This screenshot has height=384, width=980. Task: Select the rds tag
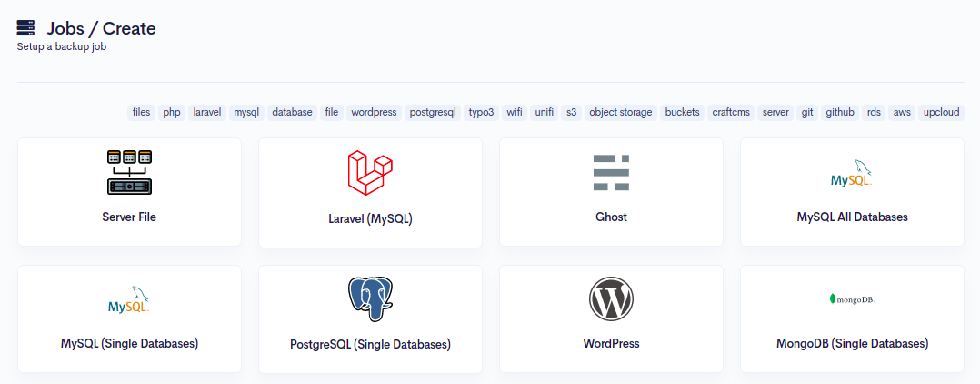[874, 113]
